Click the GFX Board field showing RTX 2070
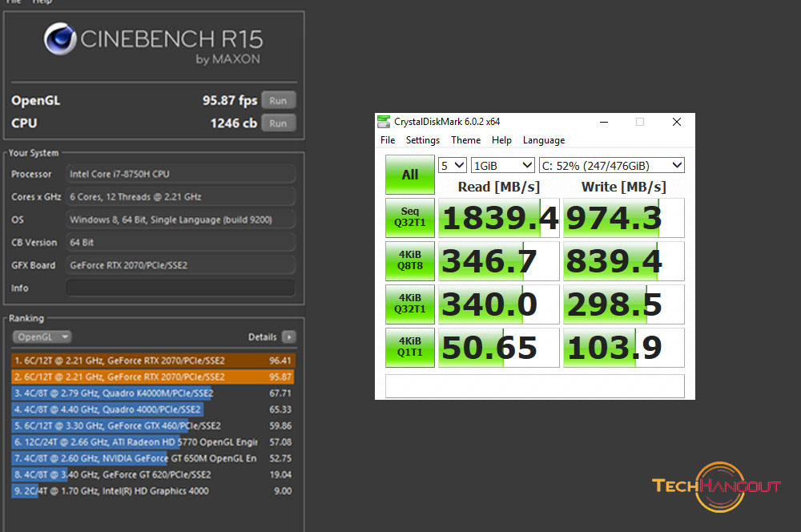801x532 pixels. [x=180, y=265]
